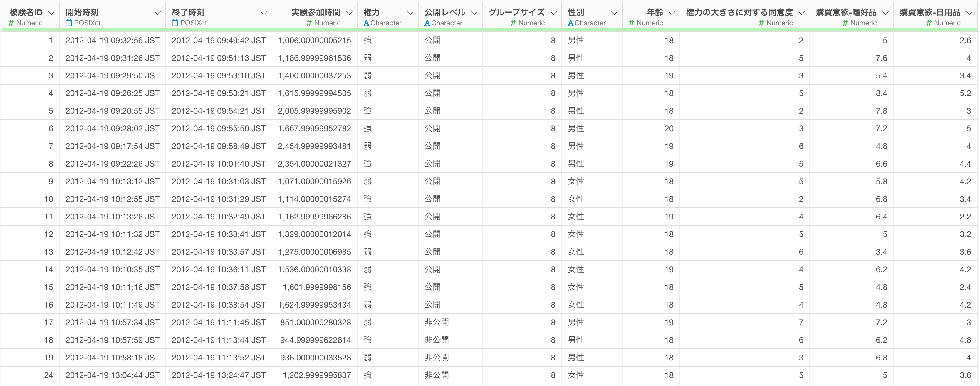This screenshot has width=980, height=386.
Task: Click end time 2012-04-19 13:24:47 JST
Action: (218, 375)
